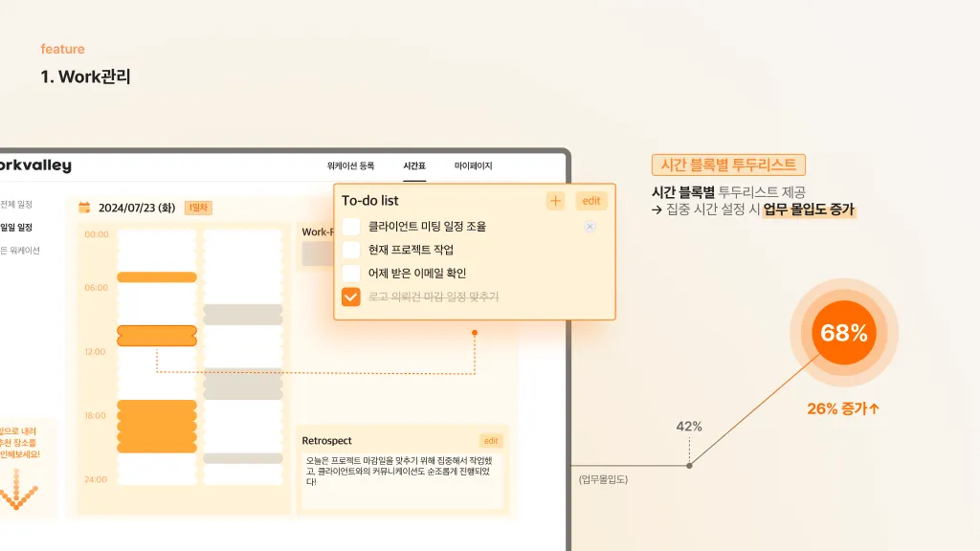Screen dimensions: 980x551
Task: Click the edit button in Retrospect
Action: (x=491, y=441)
